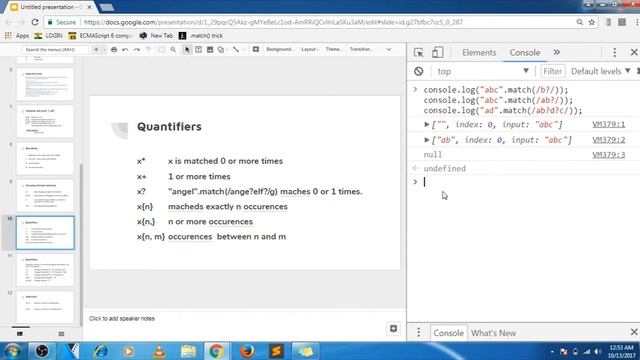This screenshot has height=360, width=640.
Task: Toggle the DevTools device toolbar
Action: pos(437,53)
